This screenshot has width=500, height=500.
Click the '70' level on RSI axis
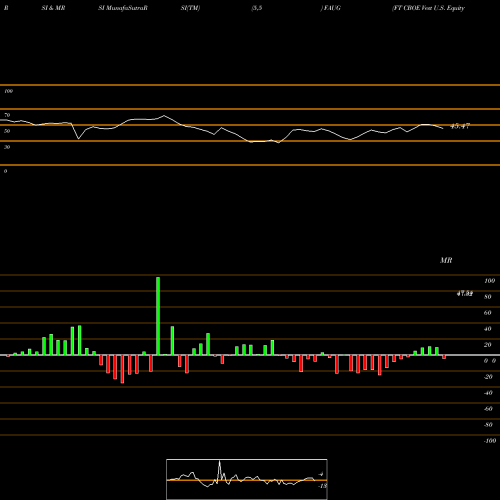[x=7, y=115]
